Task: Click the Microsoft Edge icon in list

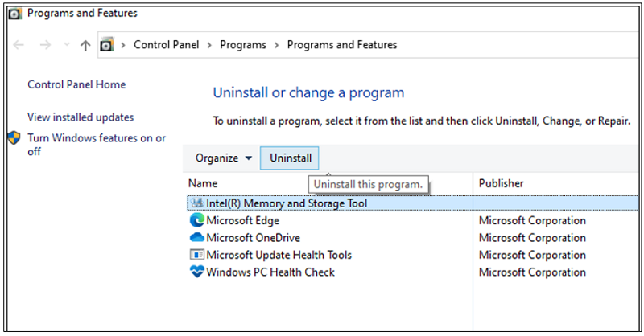Action: [196, 221]
